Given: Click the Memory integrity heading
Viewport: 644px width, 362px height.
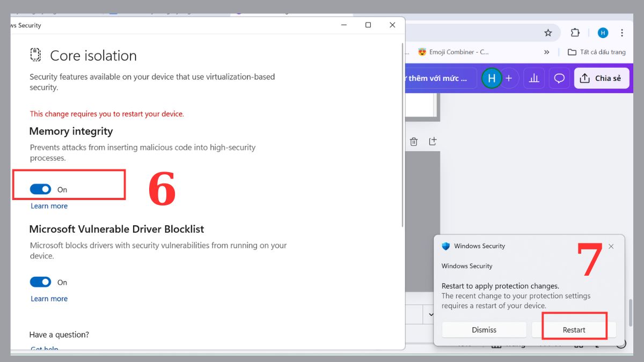Looking at the screenshot, I should click(71, 131).
